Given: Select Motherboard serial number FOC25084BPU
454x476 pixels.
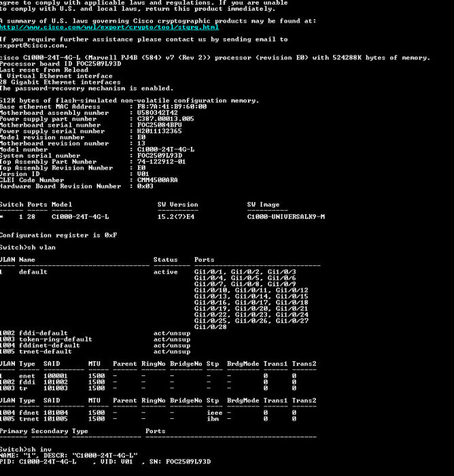Looking at the screenshot, I should point(160,124).
